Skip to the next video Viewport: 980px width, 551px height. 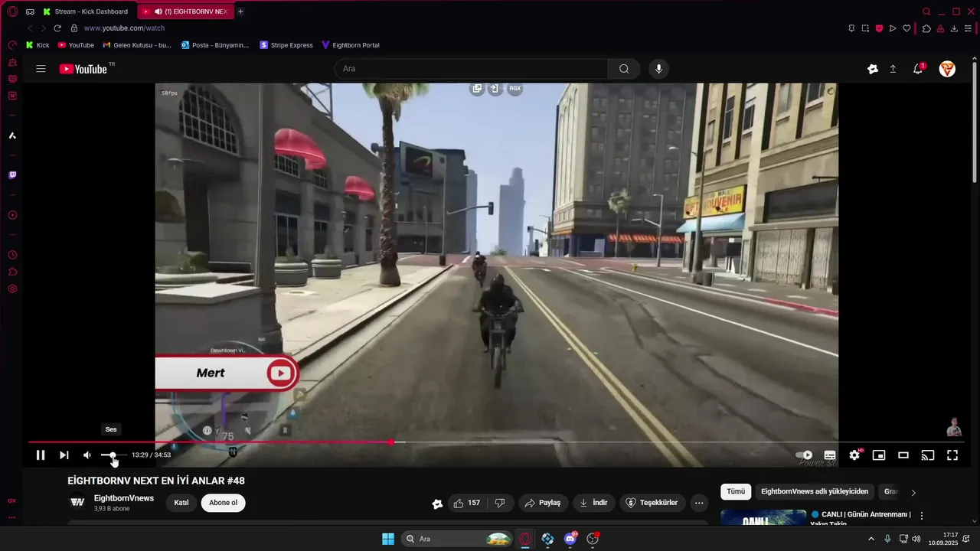point(64,455)
